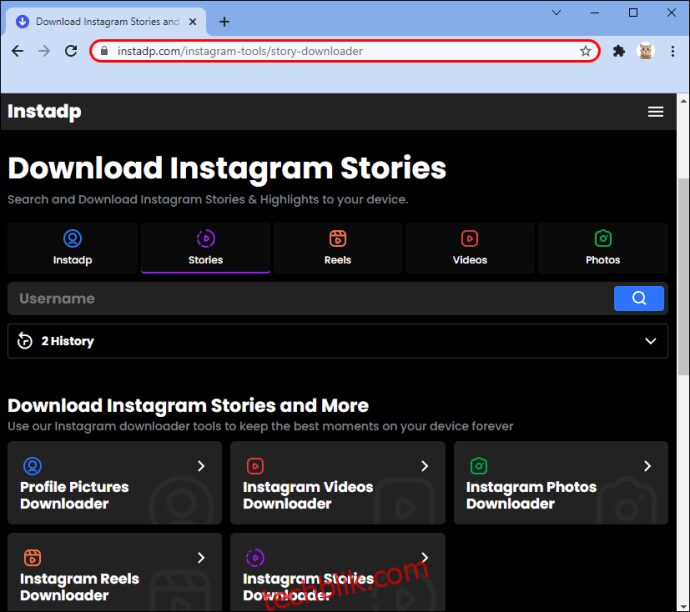Click the reels icon on Reels Downloader card
Screen dimensions: 690x612
[x=32, y=557]
